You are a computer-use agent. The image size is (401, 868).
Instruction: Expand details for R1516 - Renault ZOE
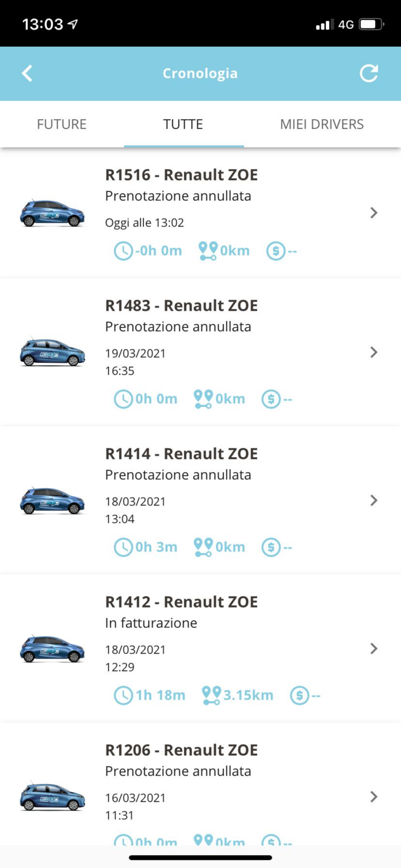(x=373, y=213)
